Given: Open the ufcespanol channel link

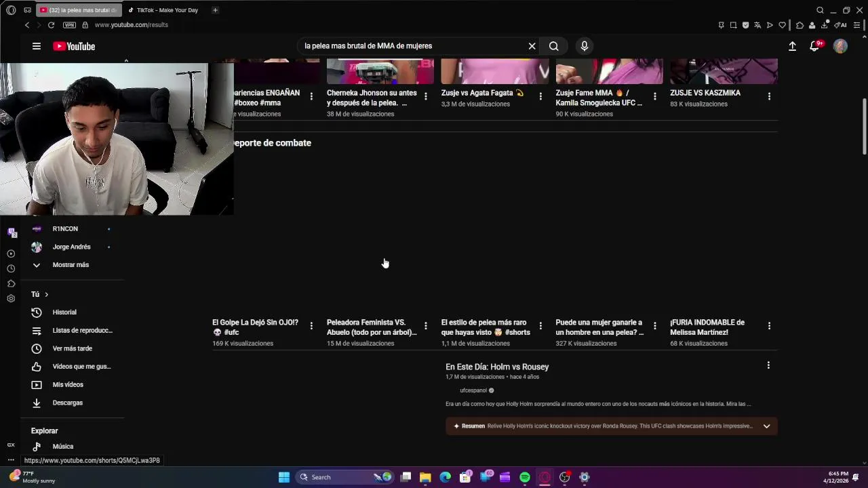Looking at the screenshot, I should pyautogui.click(x=473, y=390).
